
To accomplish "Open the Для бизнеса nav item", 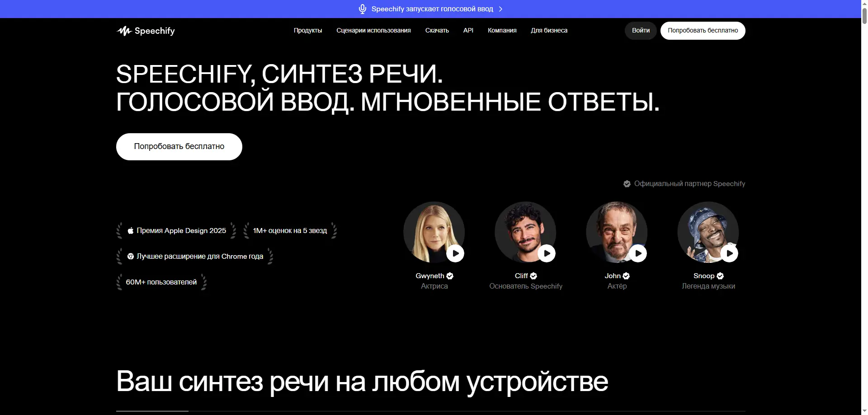I will point(549,30).
